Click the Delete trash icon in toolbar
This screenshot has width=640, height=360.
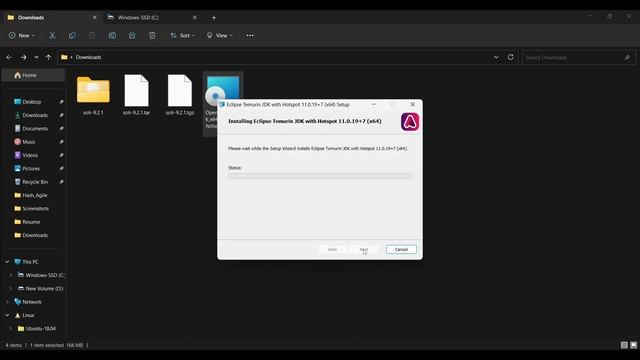(x=152, y=36)
